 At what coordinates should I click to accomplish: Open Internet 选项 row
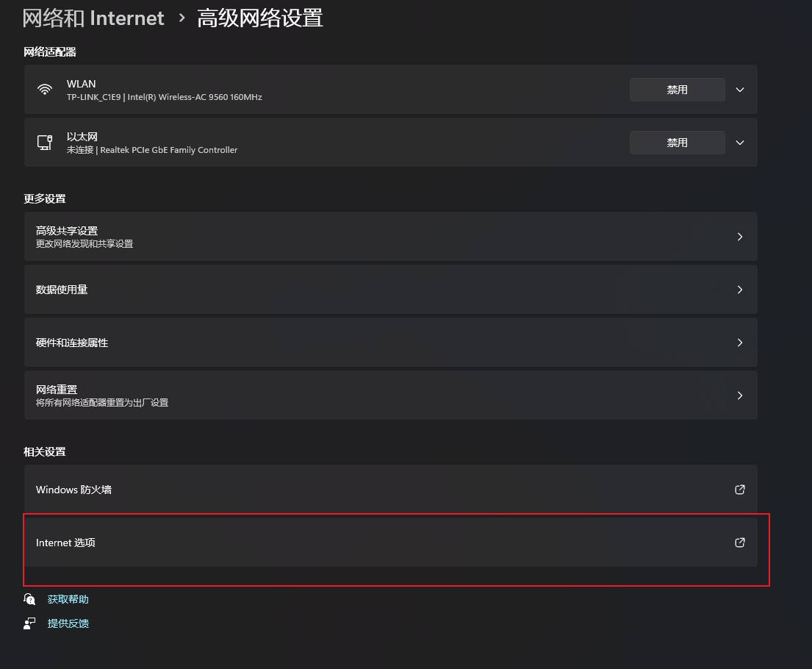[390, 543]
